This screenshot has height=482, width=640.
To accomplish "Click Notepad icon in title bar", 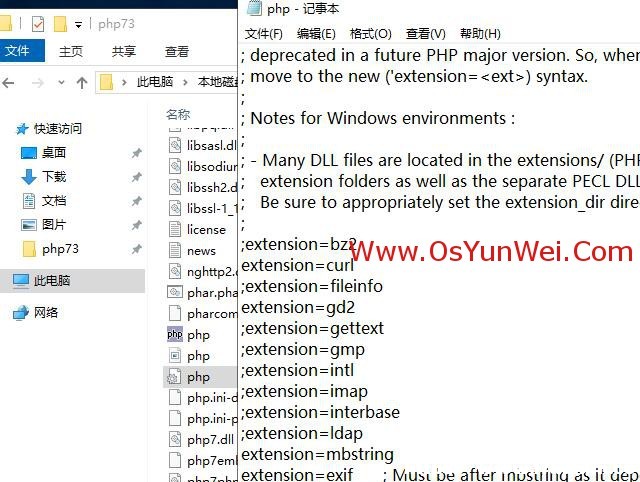I will (254, 8).
